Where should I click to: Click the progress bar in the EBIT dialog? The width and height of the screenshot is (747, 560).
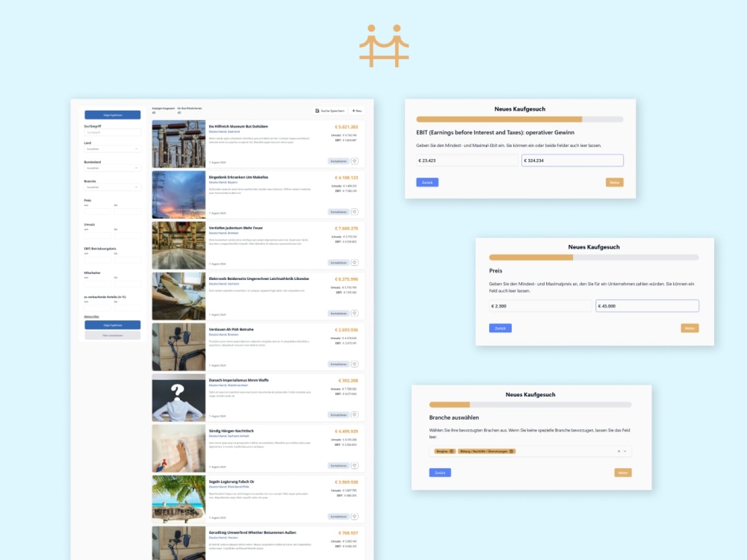(520, 119)
